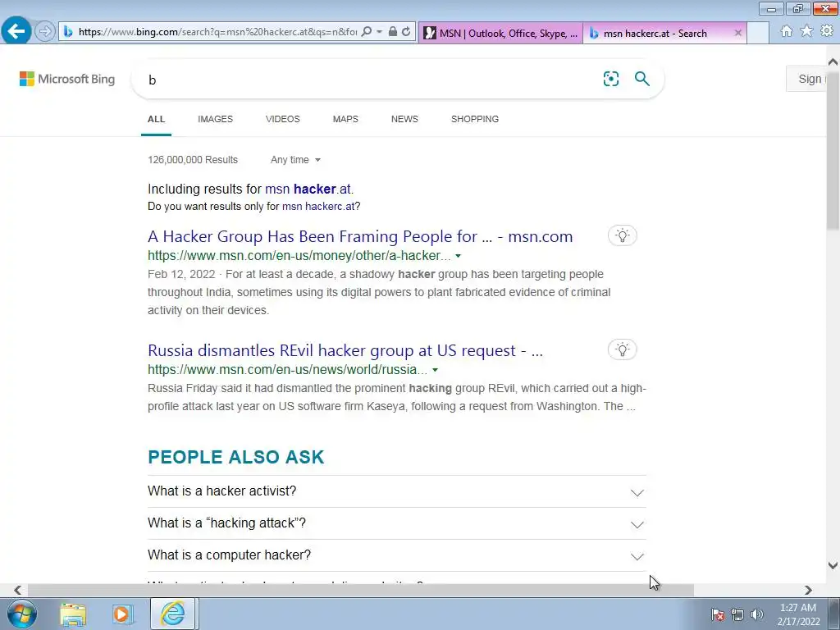This screenshot has height=630, width=840.
Task: Click the msn.com/en-us/news/world green URL text
Action: tap(288, 370)
